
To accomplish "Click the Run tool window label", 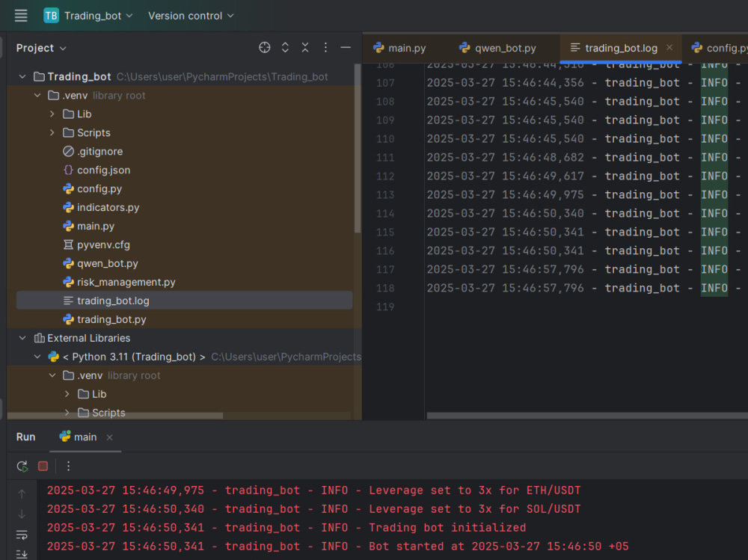I will point(25,437).
